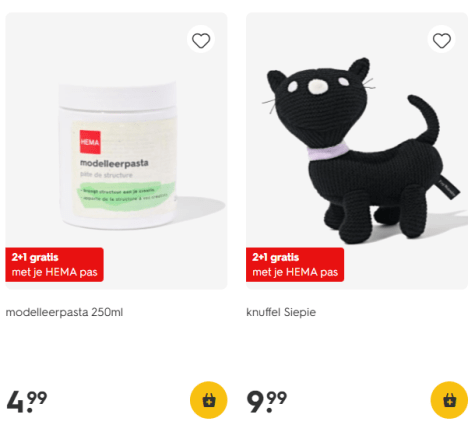Click the 9.99 price of knuffel Siepie
Viewport: 475px width, 432px height.
[267, 401]
